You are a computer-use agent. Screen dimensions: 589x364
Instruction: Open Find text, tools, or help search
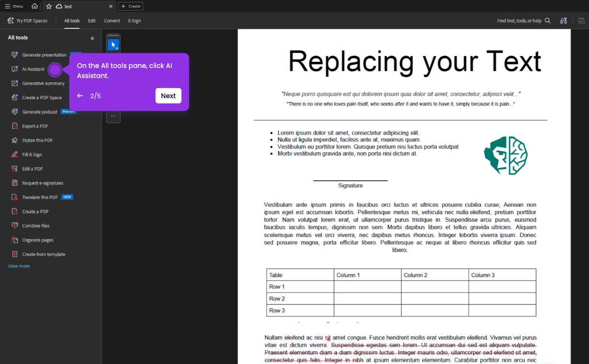(x=524, y=21)
